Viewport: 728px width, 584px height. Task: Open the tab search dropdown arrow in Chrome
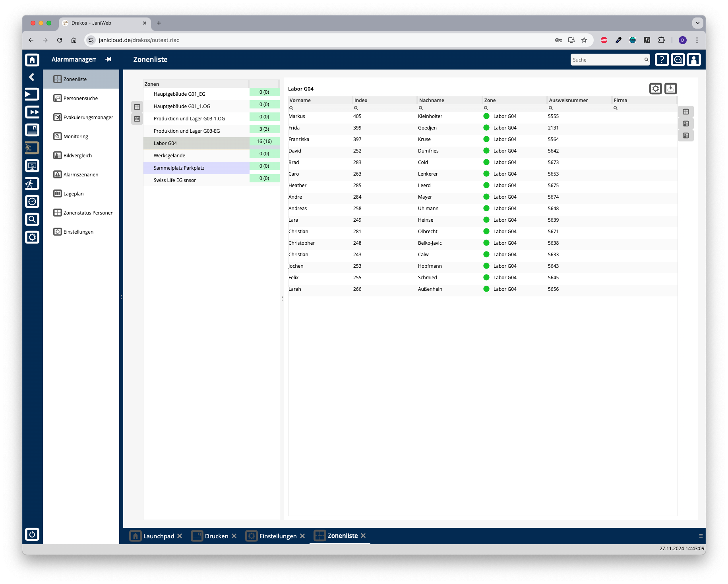click(x=698, y=23)
